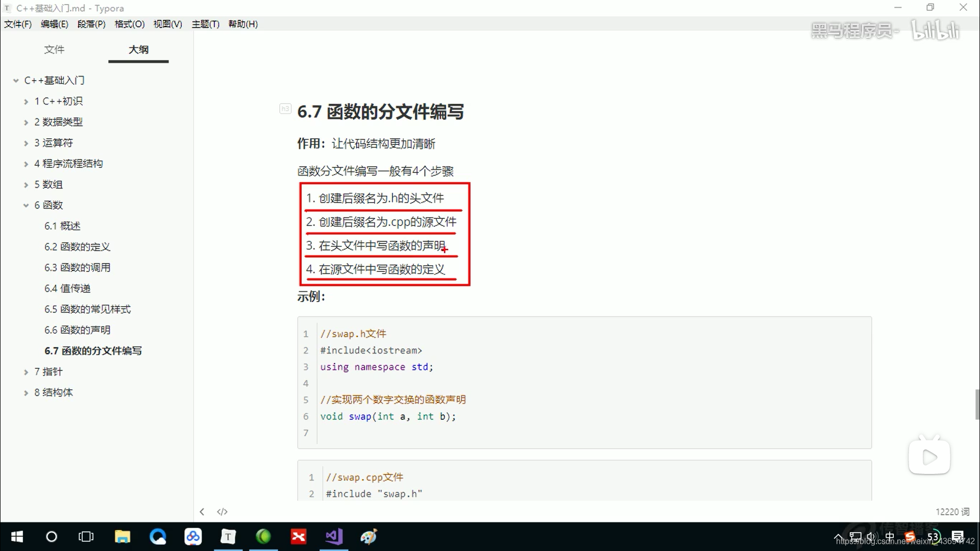Click code line using namespace std;

click(x=377, y=367)
